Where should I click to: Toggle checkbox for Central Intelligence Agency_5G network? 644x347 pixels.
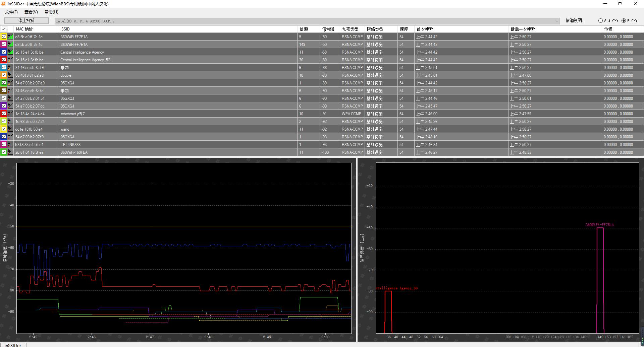(x=4, y=60)
